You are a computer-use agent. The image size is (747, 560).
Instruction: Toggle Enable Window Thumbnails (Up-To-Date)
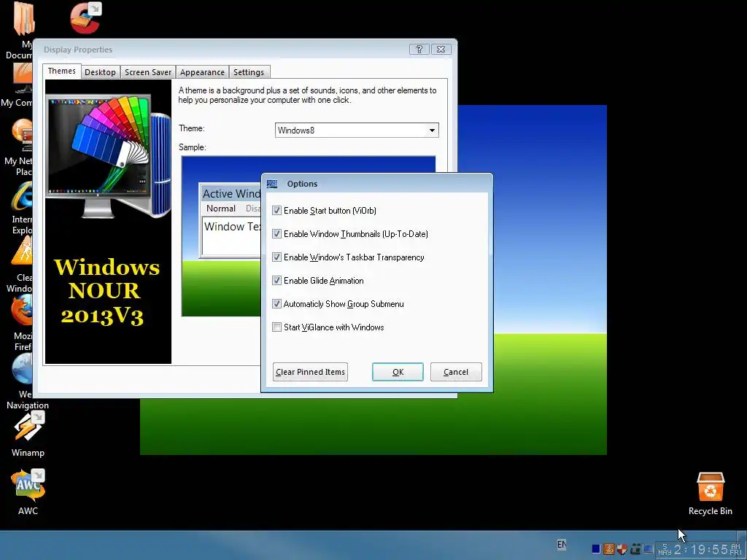coord(276,234)
